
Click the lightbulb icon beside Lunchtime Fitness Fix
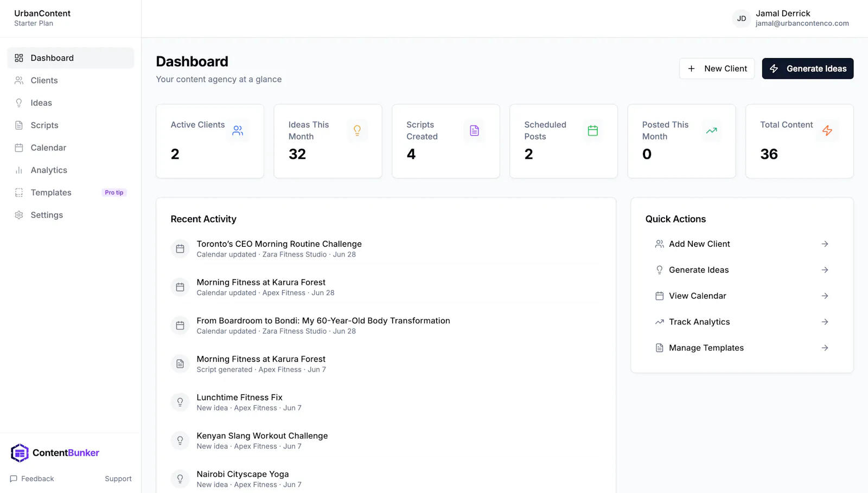pyautogui.click(x=180, y=402)
